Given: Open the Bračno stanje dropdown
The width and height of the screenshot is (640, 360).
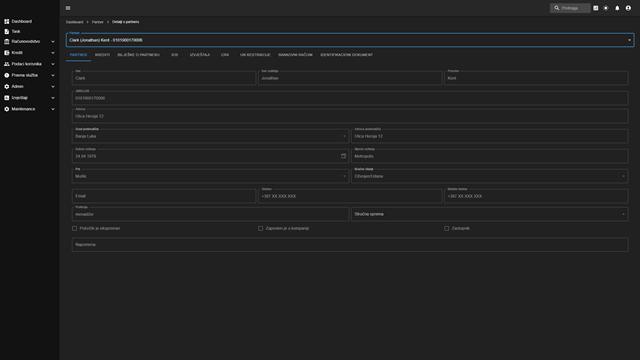Looking at the screenshot, I should pos(489,176).
